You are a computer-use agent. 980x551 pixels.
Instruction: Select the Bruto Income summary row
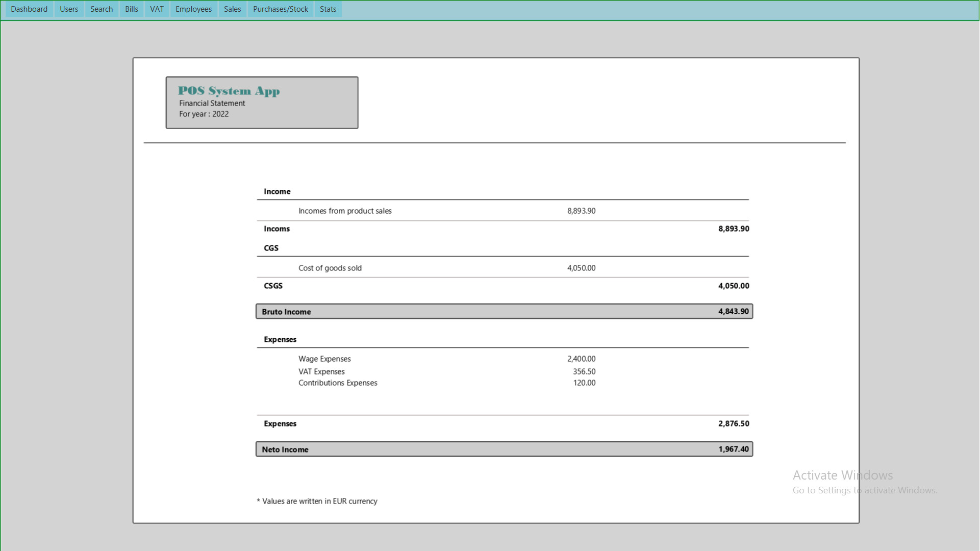(504, 312)
